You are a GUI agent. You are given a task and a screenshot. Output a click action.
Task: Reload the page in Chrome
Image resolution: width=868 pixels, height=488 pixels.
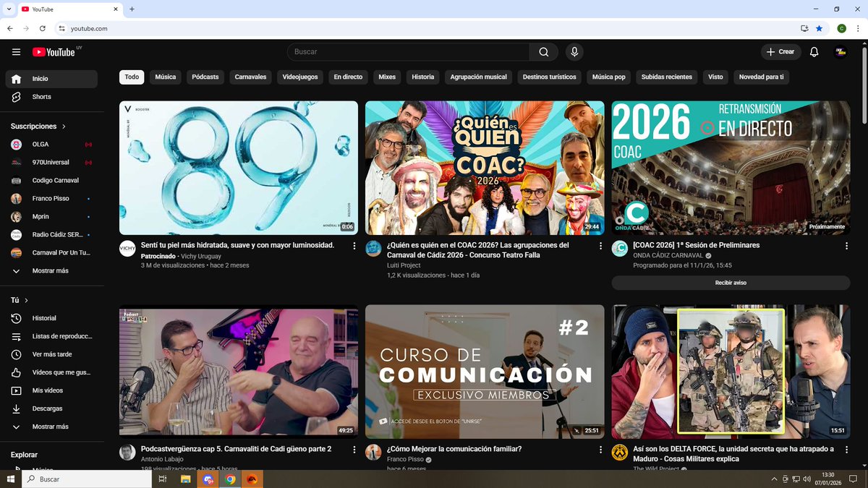(x=43, y=28)
